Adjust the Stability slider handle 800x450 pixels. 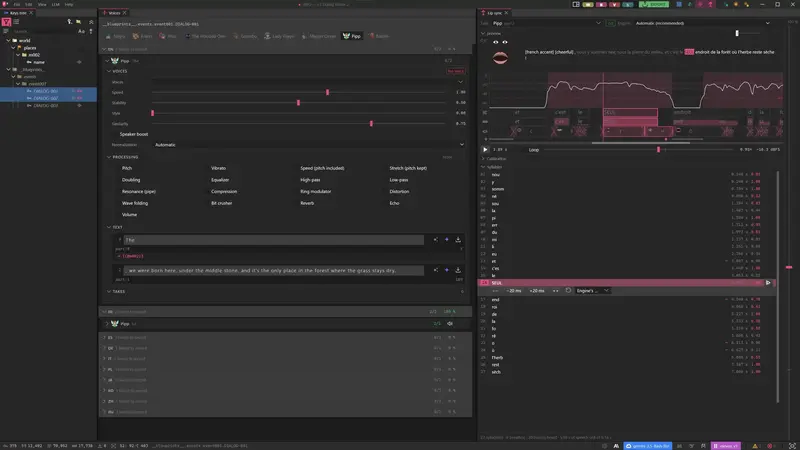pos(298,103)
